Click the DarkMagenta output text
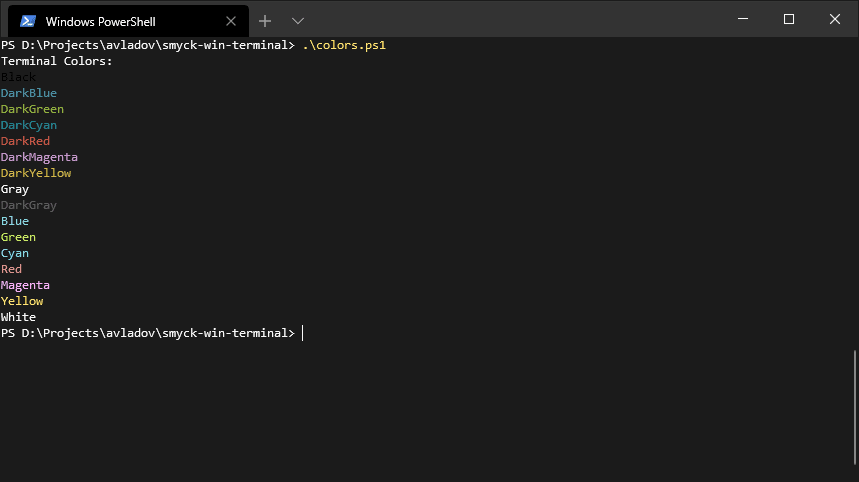This screenshot has height=482, width=859. 39,157
